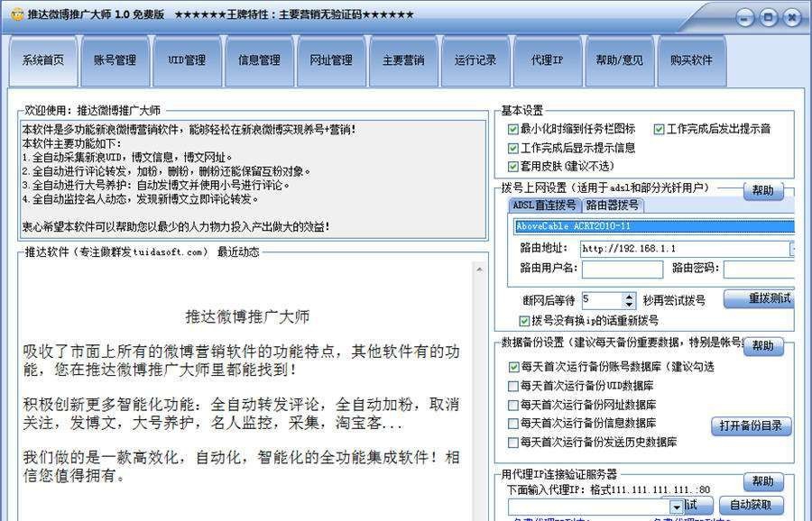The width and height of the screenshot is (812, 521).
Task: Select the 帮助/意见 menu item
Action: (x=619, y=60)
